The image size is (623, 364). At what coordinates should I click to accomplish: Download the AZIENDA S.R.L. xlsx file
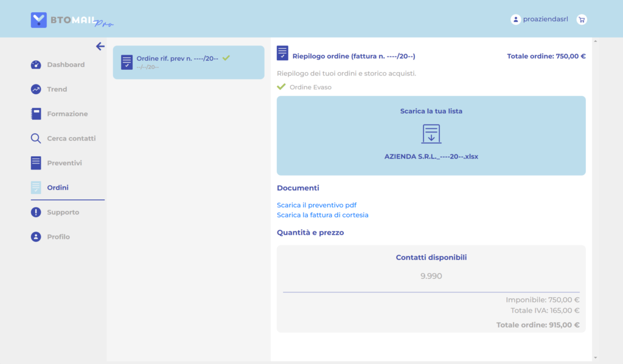coord(431,156)
